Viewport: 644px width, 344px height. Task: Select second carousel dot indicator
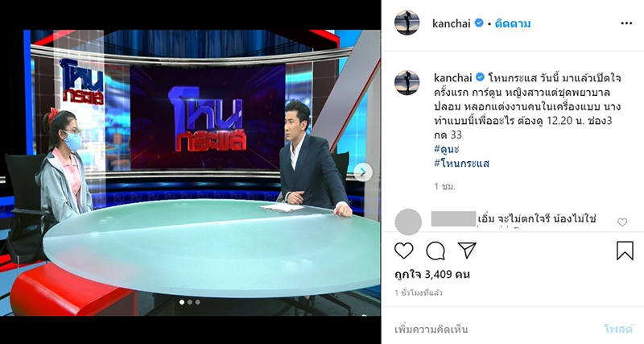[190, 302]
